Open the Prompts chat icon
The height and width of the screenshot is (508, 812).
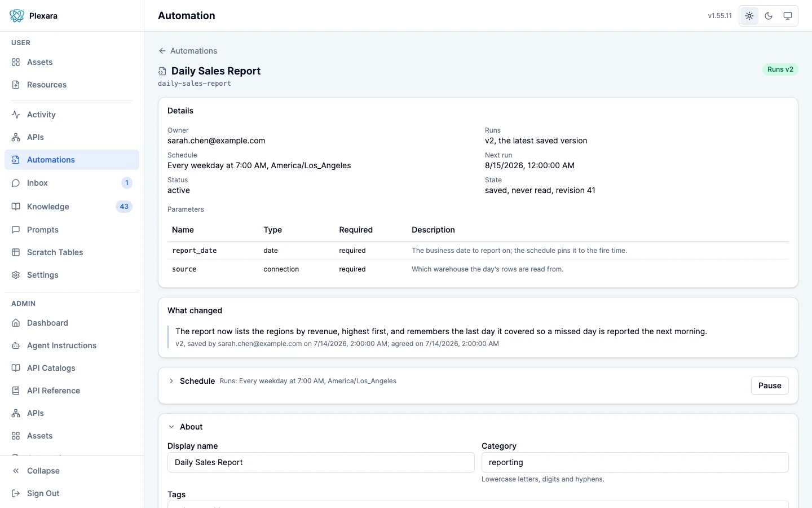coord(16,230)
